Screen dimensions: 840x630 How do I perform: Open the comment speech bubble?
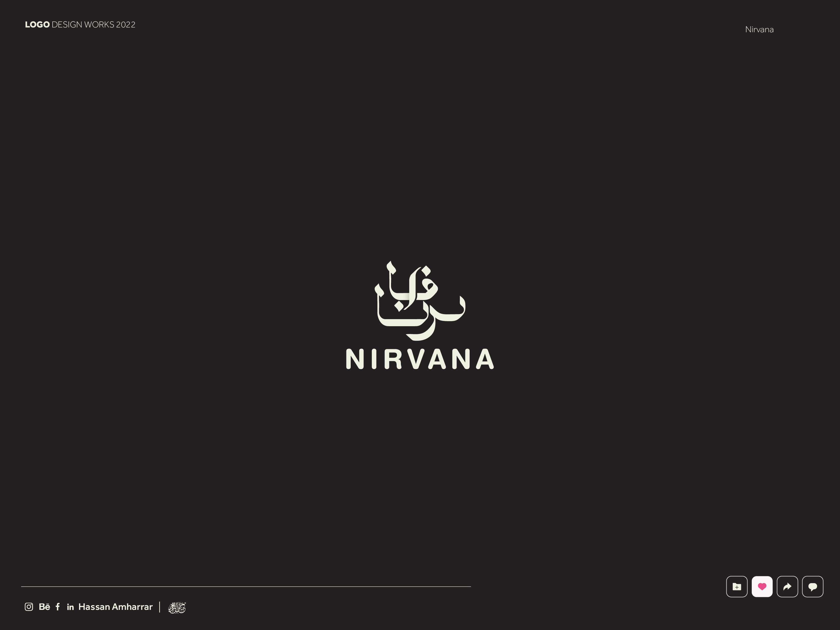pyautogui.click(x=813, y=586)
